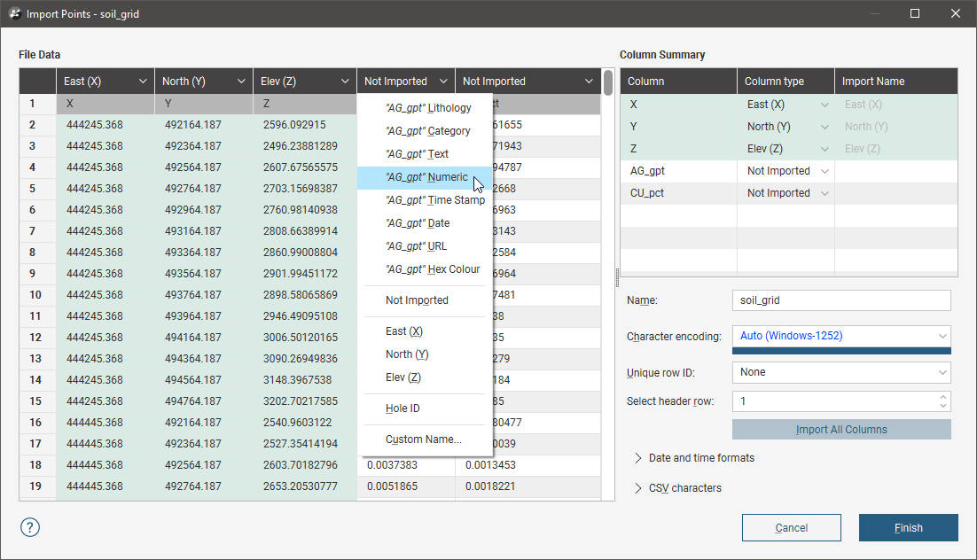Open CU_pct column type dropdown in summary
977x560 pixels.
coord(825,193)
